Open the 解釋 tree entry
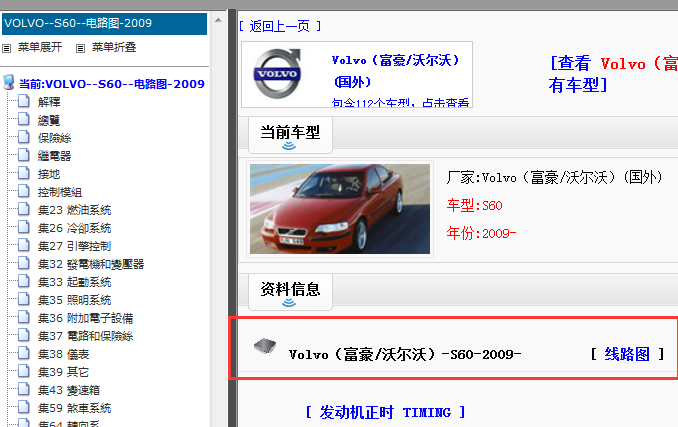678x427 pixels. coord(49,102)
